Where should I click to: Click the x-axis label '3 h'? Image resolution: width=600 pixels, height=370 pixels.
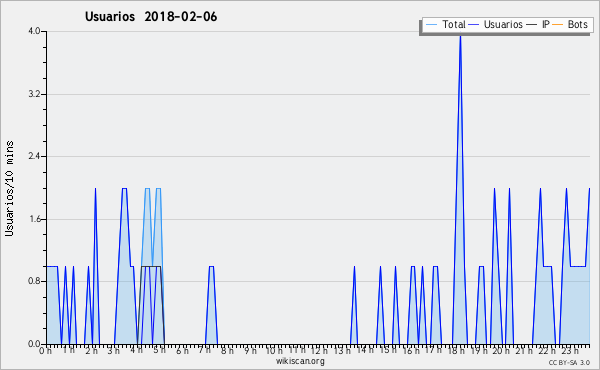[114, 350]
